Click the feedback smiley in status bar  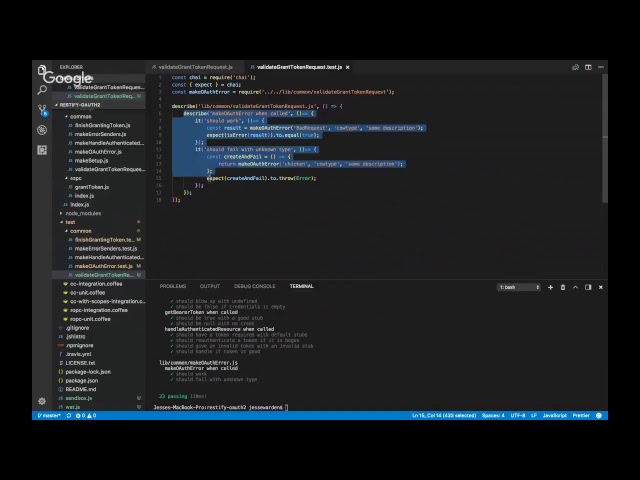pyautogui.click(x=599, y=416)
